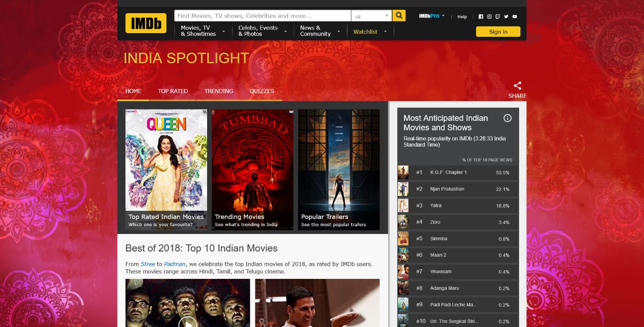Click the Instagram icon

489,16
